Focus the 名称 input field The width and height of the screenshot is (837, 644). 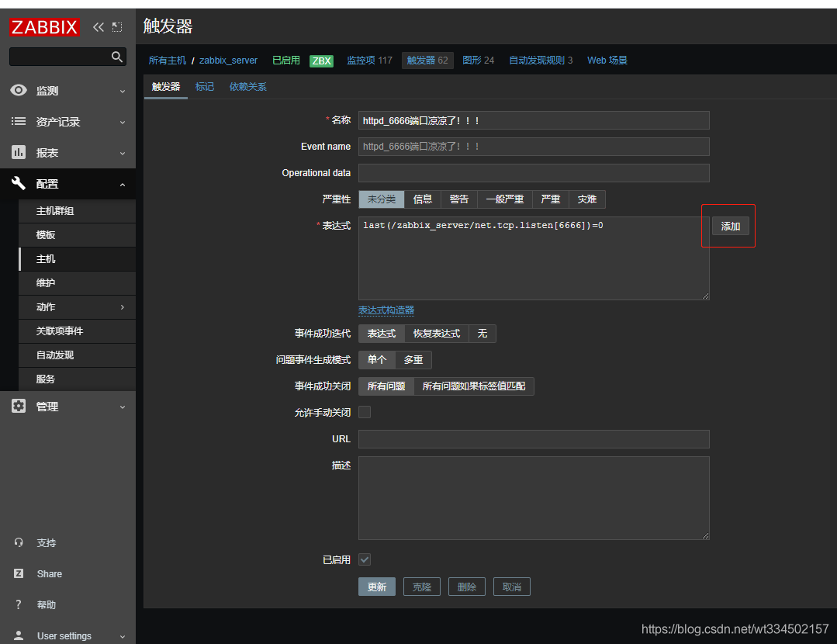click(x=534, y=120)
